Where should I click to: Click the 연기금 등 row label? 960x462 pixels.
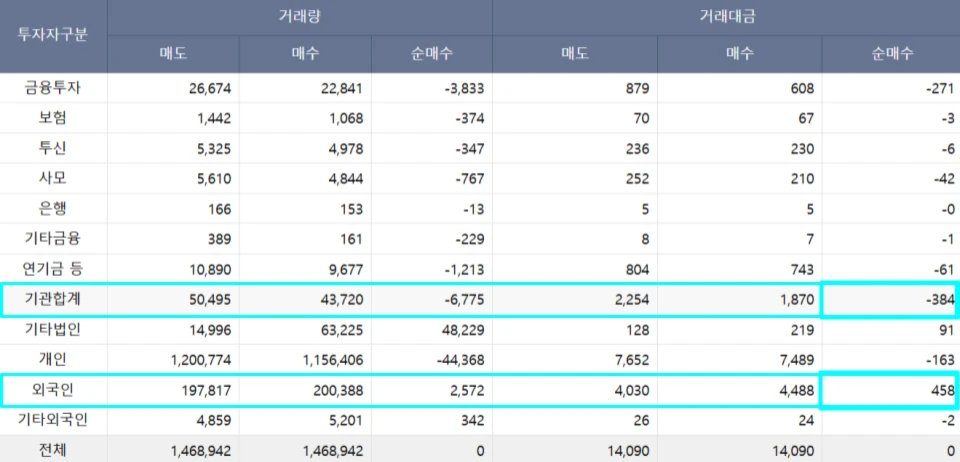[53, 270]
